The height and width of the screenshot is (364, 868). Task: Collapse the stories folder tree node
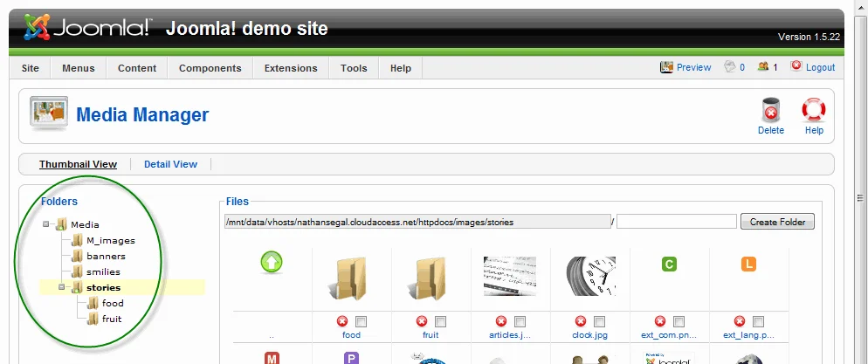[x=61, y=287]
